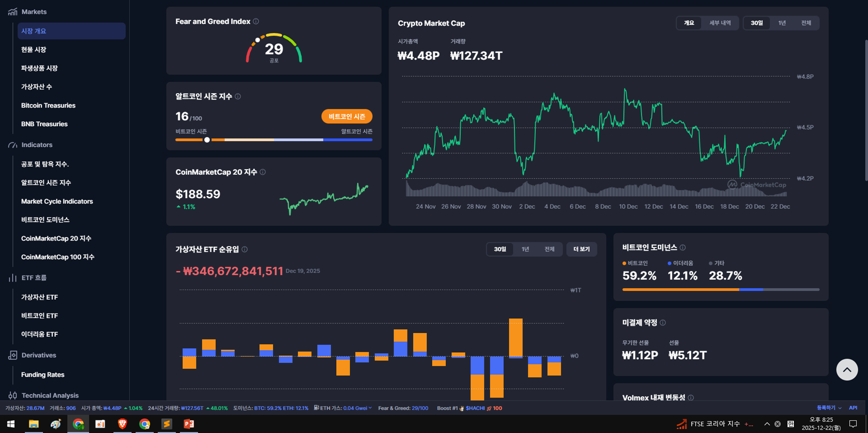Click the 비트코인 시즌 orange badge
This screenshot has height=433, width=868.
347,117
